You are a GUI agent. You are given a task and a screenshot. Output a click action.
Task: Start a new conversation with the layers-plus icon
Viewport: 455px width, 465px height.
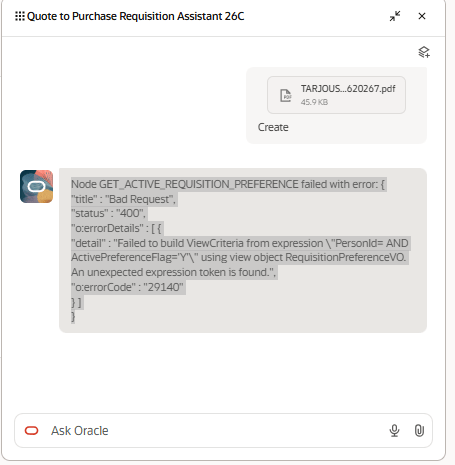pos(424,52)
